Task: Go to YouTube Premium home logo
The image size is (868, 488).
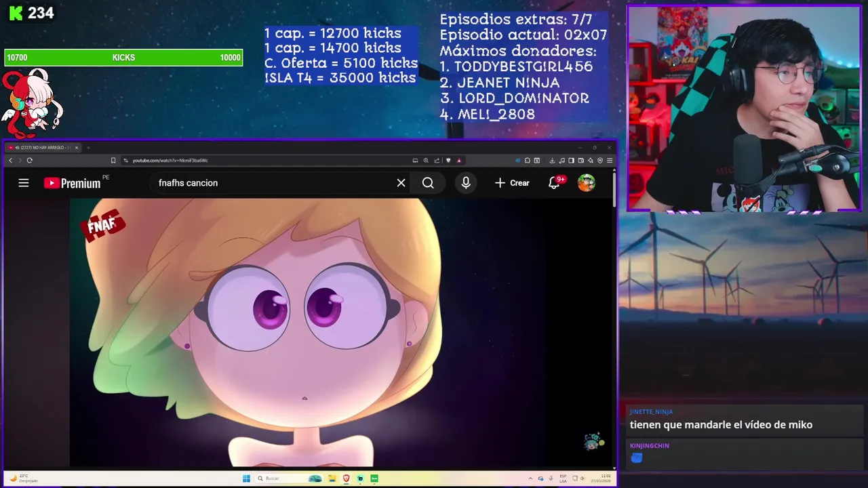Action: pyautogui.click(x=72, y=183)
